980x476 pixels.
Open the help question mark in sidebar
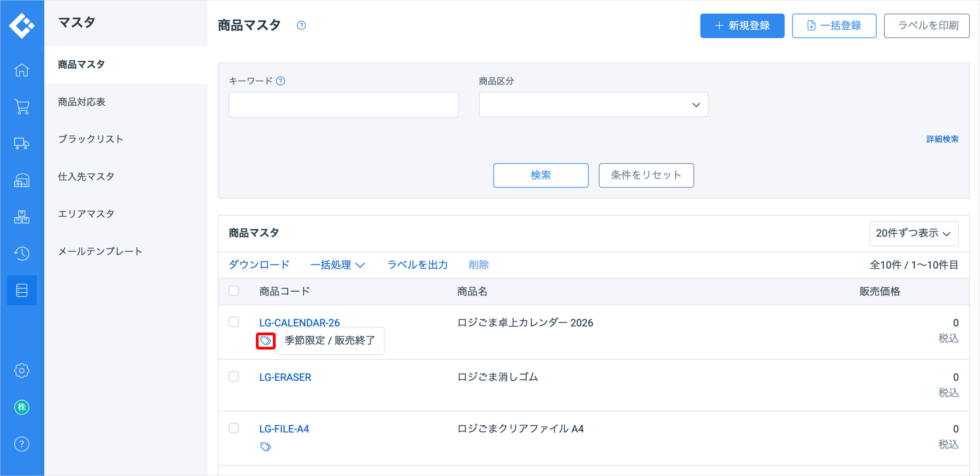coord(22,444)
